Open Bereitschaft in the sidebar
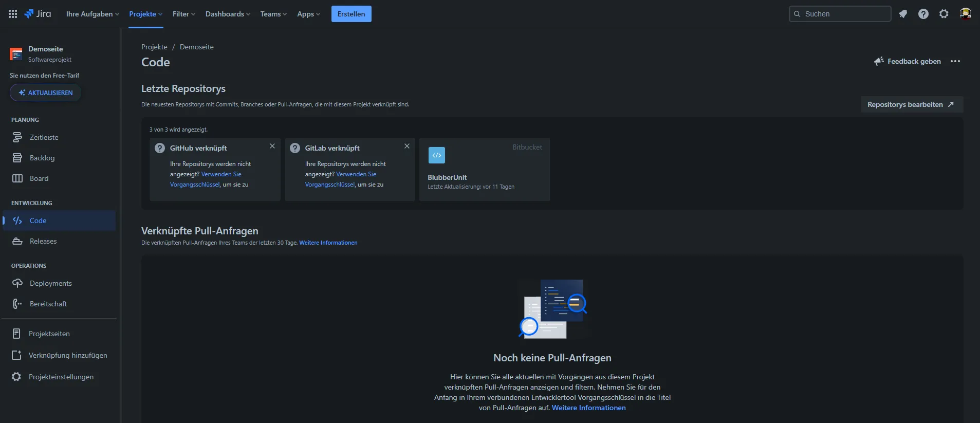This screenshot has height=423, width=980. pyautogui.click(x=59, y=304)
